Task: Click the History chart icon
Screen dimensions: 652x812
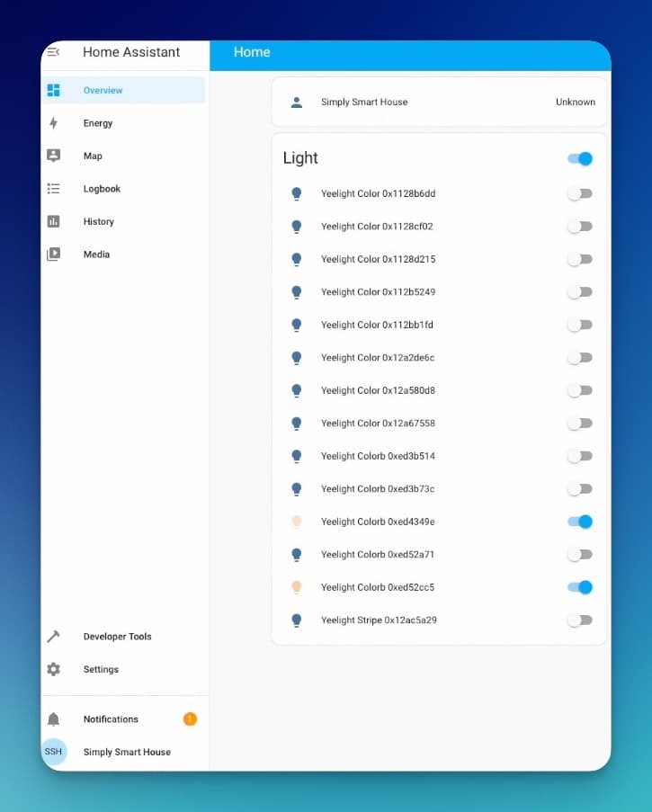Action: tap(53, 221)
